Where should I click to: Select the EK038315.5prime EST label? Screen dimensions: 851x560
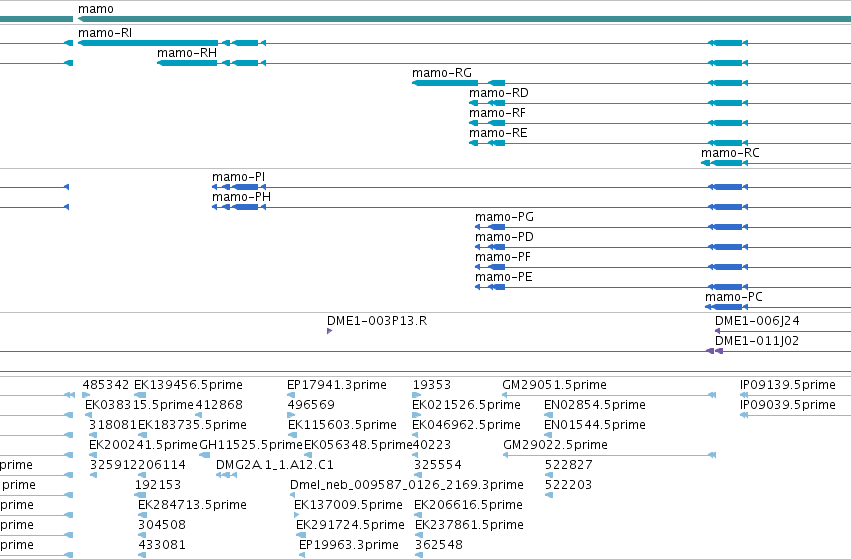[x=139, y=405]
